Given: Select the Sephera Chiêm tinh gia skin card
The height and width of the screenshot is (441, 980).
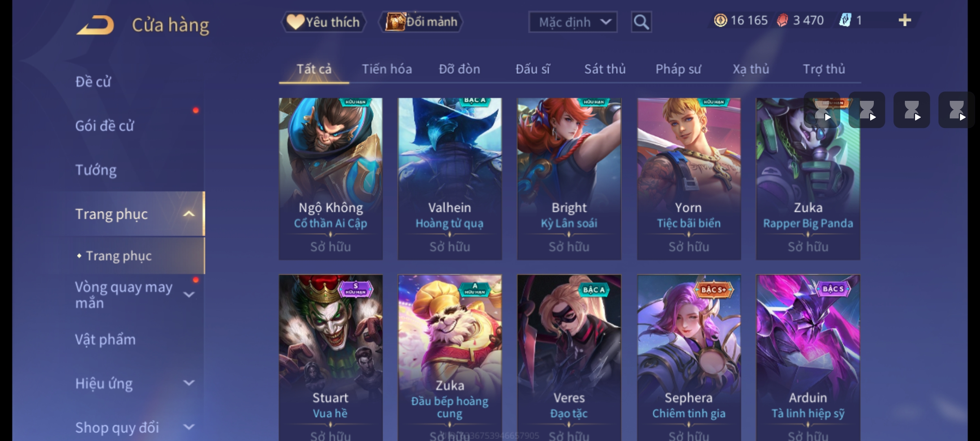Looking at the screenshot, I should click(689, 357).
